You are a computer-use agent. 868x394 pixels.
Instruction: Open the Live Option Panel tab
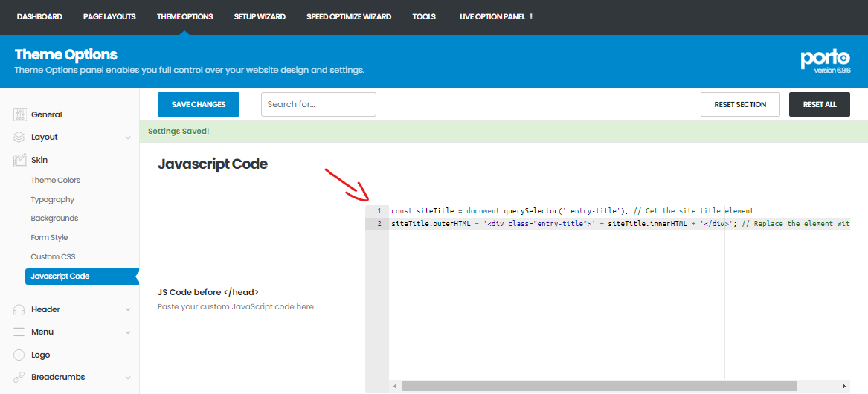[x=496, y=16]
